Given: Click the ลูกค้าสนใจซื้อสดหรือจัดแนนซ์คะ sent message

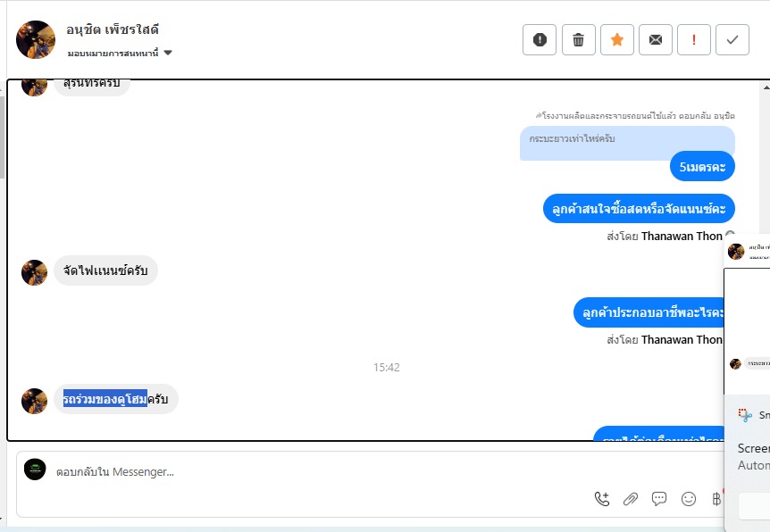Looking at the screenshot, I should [x=639, y=209].
